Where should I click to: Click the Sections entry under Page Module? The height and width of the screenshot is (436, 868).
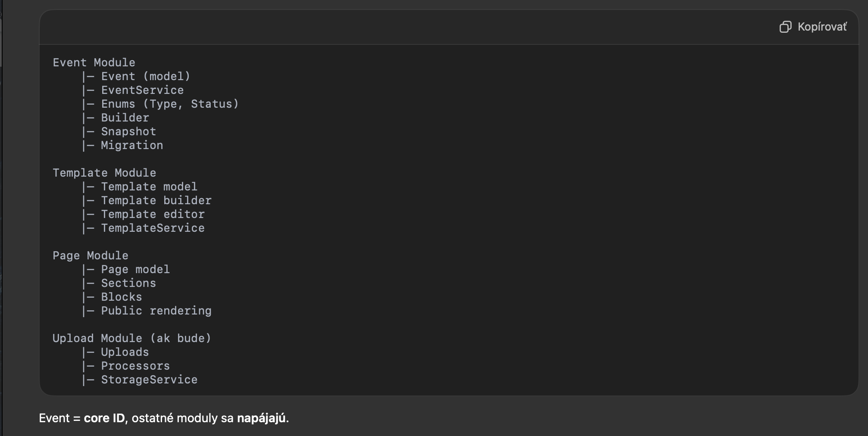128,283
